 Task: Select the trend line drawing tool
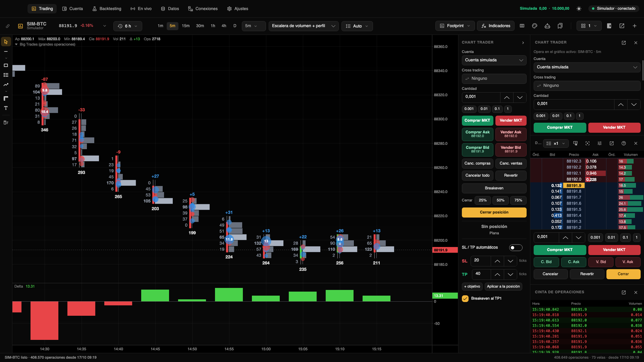pyautogui.click(x=6, y=84)
